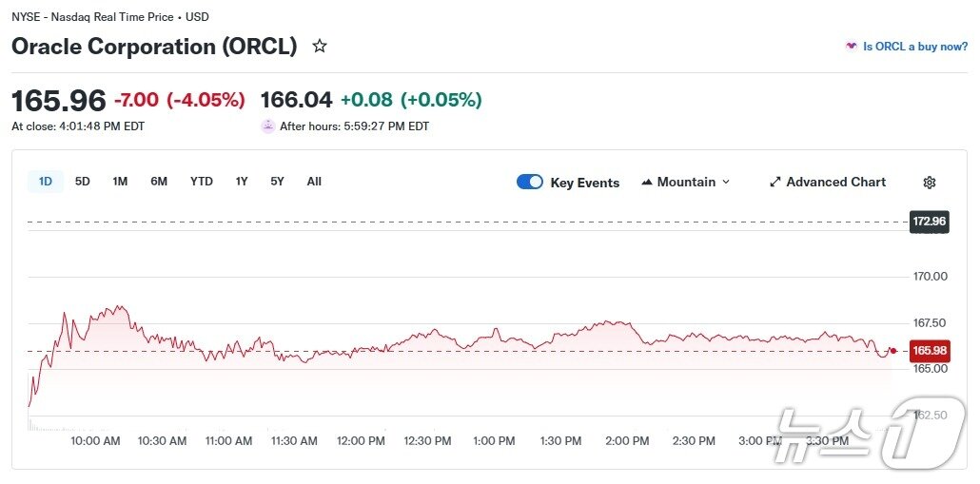Click the purple icon beside 'Is ORCL a buy now?'
The image size is (980, 484).
[x=851, y=47]
